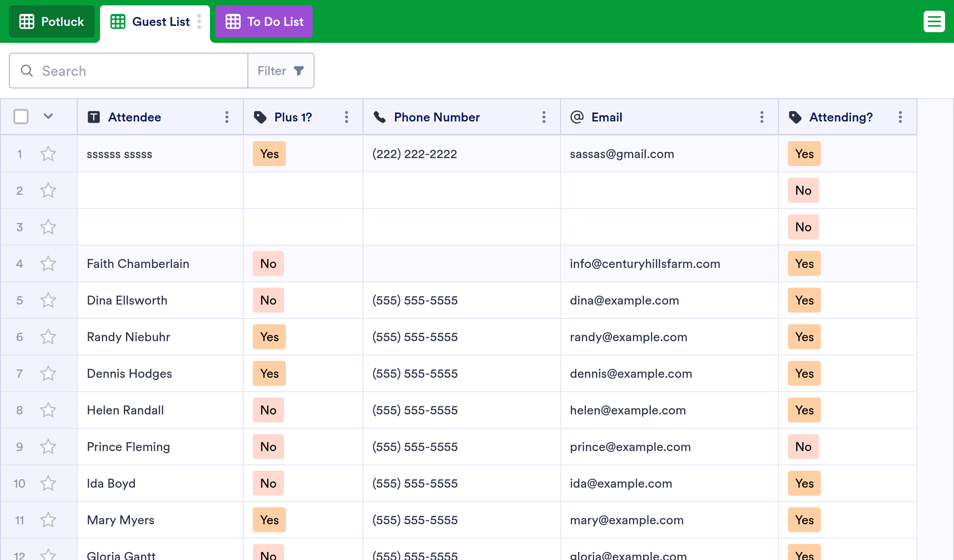Star the Faith Chamberlain row
The height and width of the screenshot is (560, 954).
coord(48,263)
